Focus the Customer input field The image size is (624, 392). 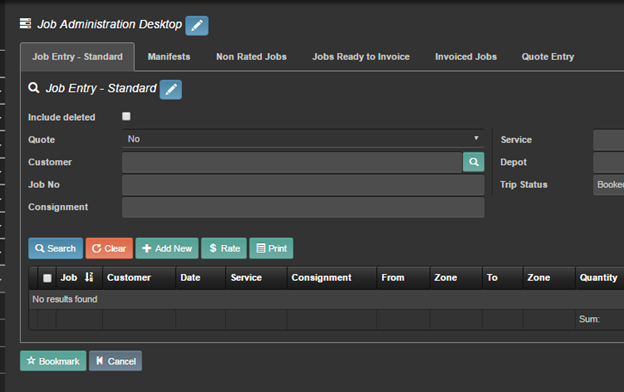(x=292, y=162)
